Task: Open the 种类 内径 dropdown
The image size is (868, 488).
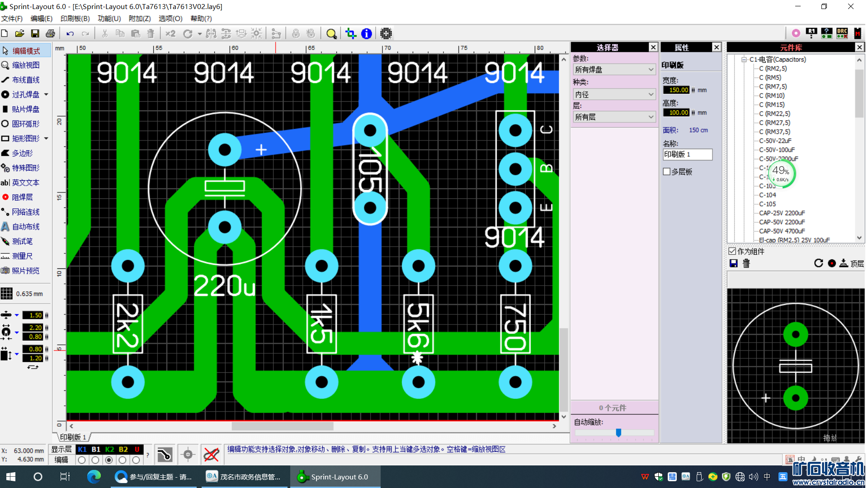Action: [614, 94]
